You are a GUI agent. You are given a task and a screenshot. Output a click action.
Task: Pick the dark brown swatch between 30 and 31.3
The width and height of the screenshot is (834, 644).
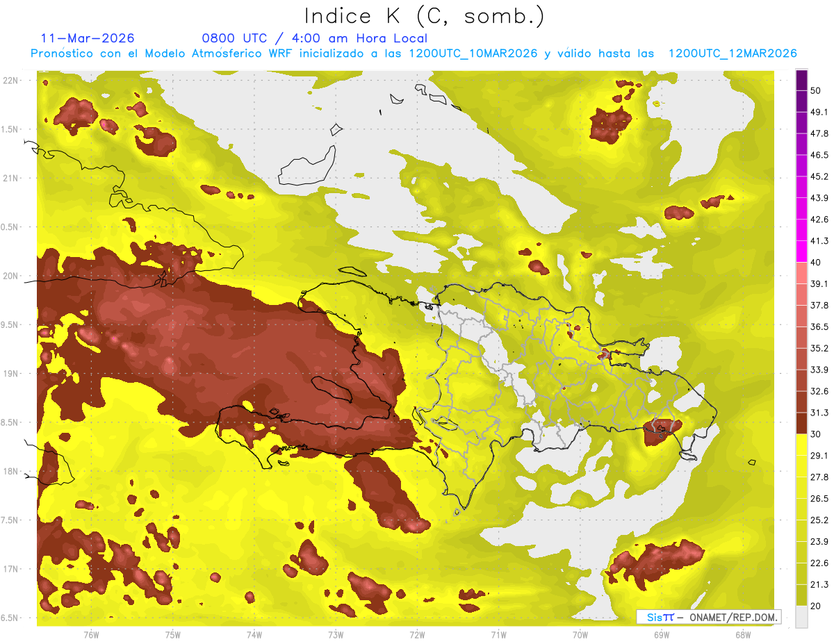[802, 423]
